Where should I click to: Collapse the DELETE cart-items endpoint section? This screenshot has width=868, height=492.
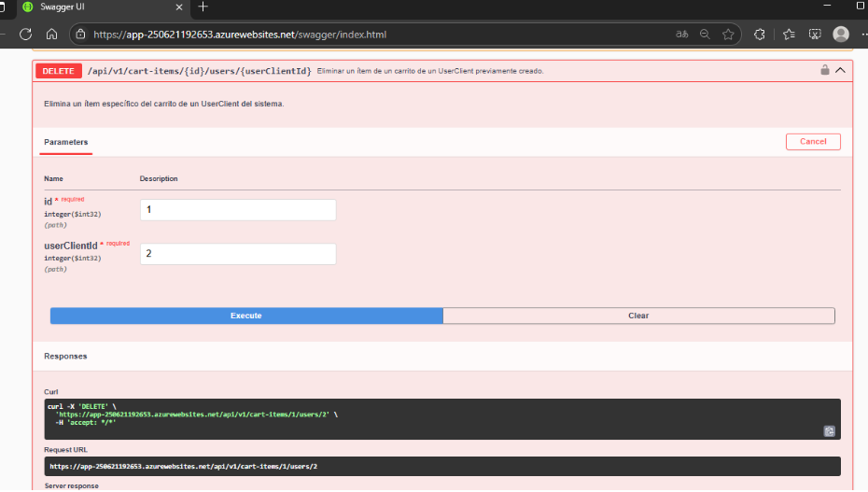[840, 70]
